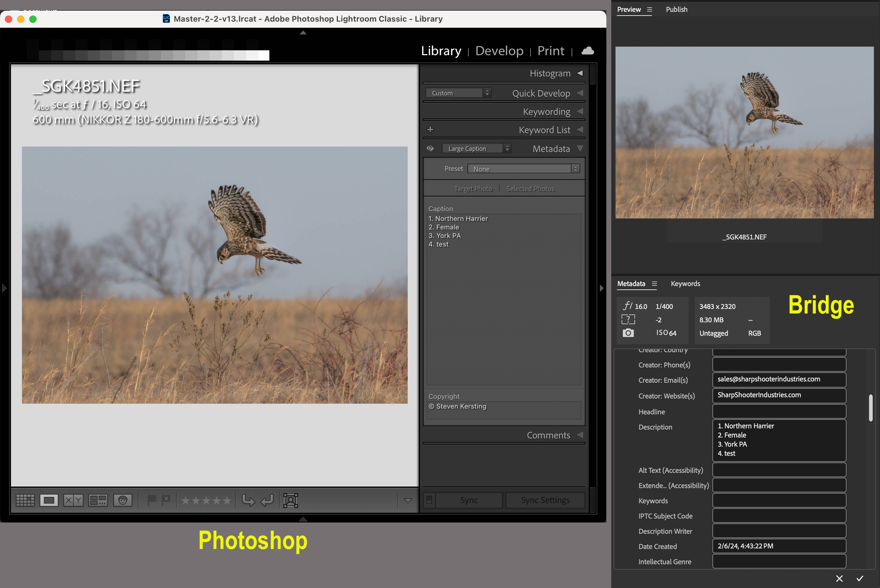Switch to the Library module
880x588 pixels.
coord(441,51)
